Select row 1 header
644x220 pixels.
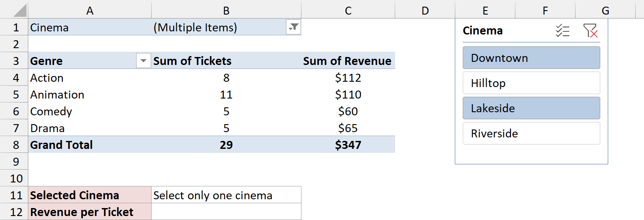(14, 27)
